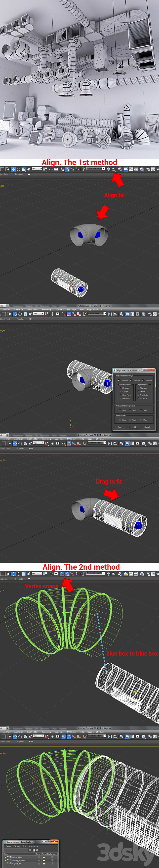Viewport: 159px width, 868px height.
Task: Toggle Angle Snap under '1st method' heading
Action: [x=67, y=169]
